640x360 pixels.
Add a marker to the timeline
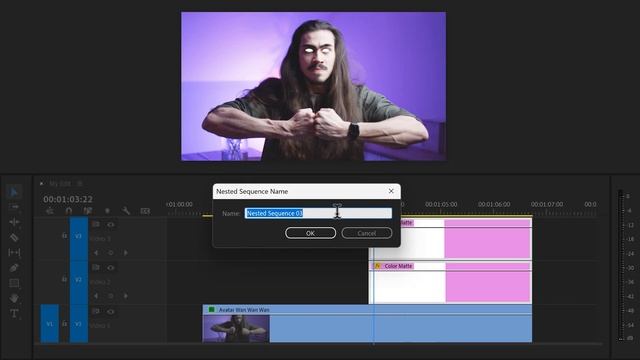[x=107, y=211]
